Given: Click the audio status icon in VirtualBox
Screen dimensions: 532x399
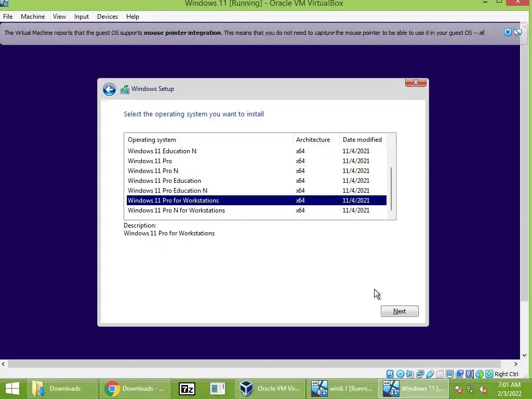Looking at the screenshot, I should (410, 374).
